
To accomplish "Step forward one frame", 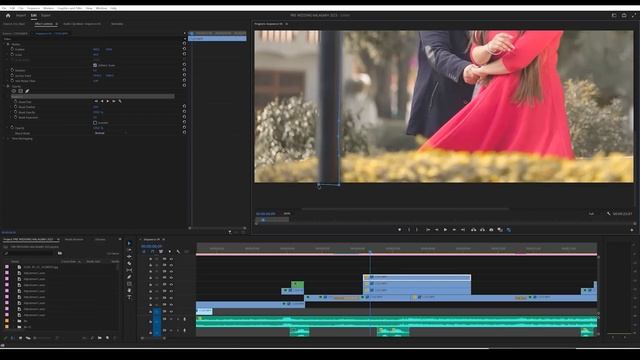I will 454,230.
